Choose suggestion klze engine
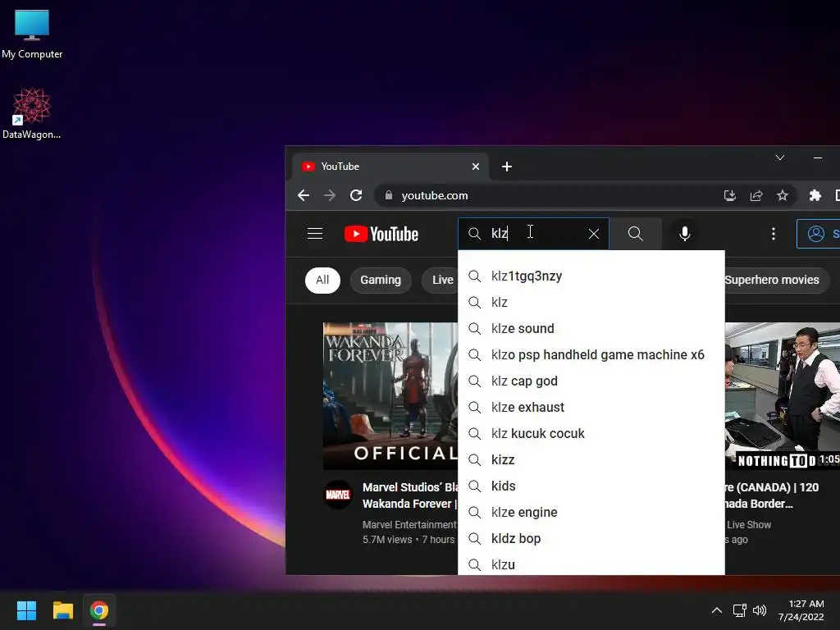The height and width of the screenshot is (630, 840). 591,512
